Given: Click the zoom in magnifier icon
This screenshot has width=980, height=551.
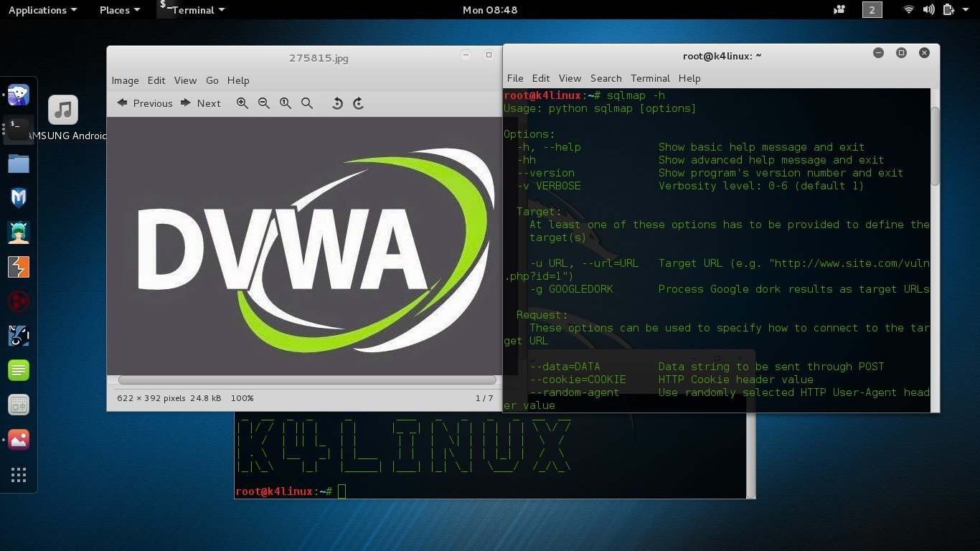Looking at the screenshot, I should (242, 103).
